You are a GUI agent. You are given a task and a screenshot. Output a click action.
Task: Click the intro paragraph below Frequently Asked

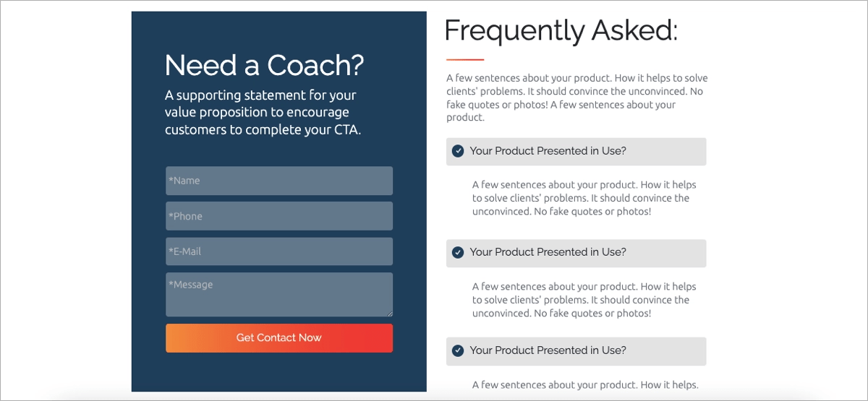[x=576, y=98]
